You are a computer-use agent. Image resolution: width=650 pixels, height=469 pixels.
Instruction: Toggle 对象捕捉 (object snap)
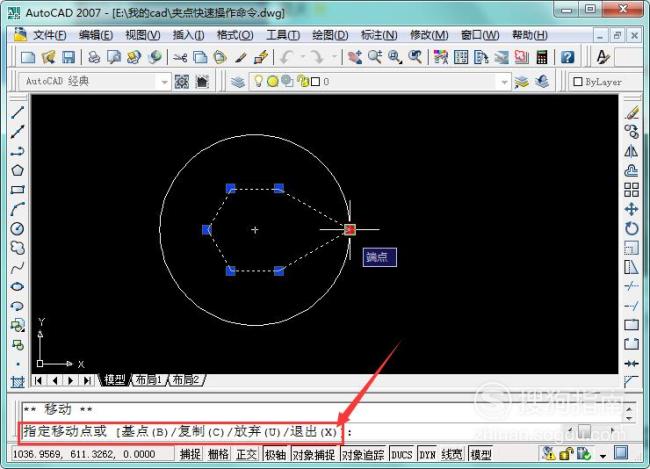[x=313, y=454]
